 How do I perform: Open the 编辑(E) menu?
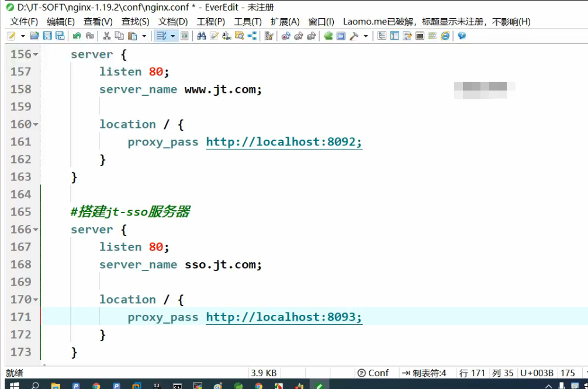(61, 22)
